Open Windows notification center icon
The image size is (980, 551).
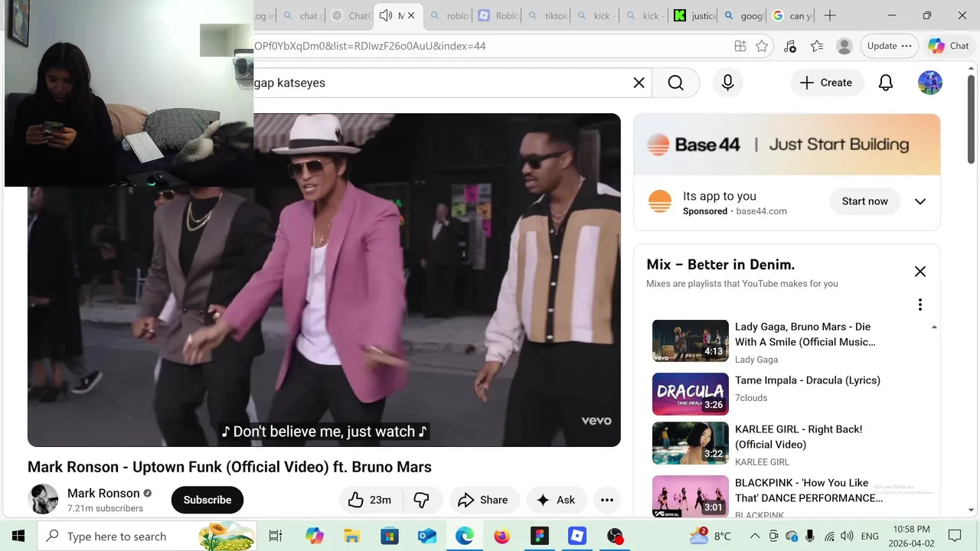coord(955,536)
